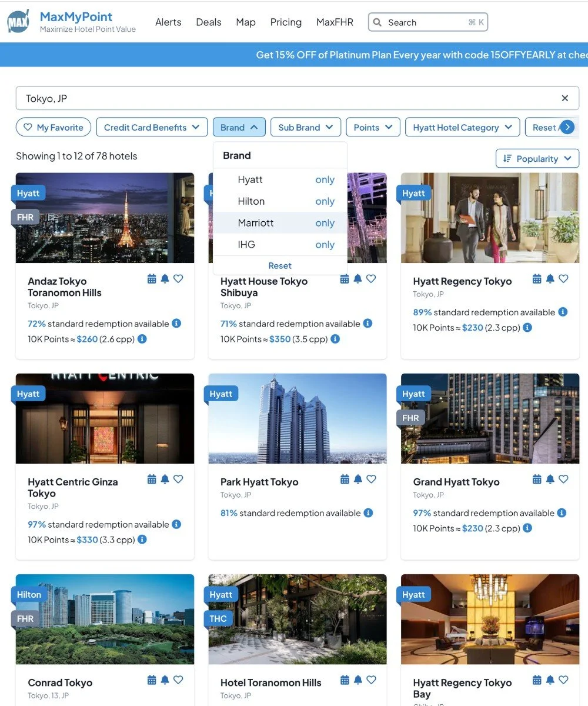Viewport: 588px width, 706px height.
Task: Favorite Hyatt Centric Ginza Tokyo with heart
Action: coord(178,479)
